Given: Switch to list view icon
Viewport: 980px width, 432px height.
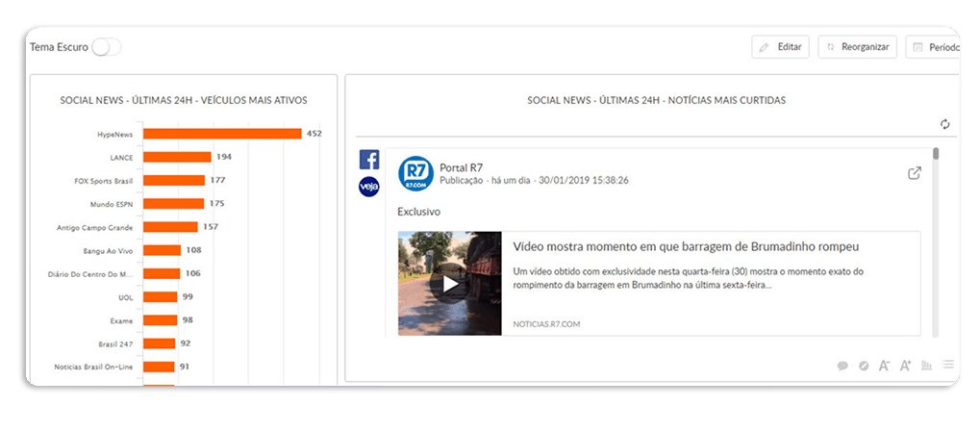Looking at the screenshot, I should point(948,365).
